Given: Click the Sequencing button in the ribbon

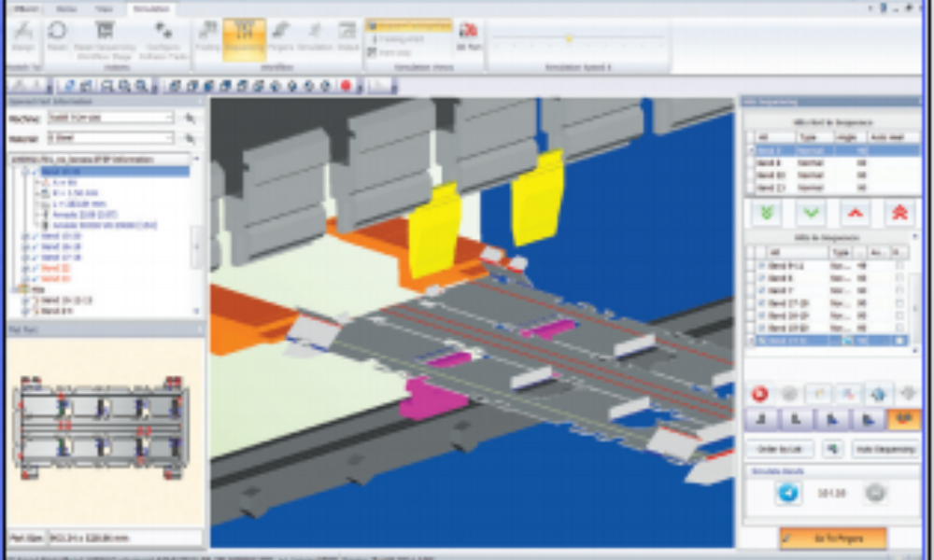Looking at the screenshot, I should [x=244, y=40].
